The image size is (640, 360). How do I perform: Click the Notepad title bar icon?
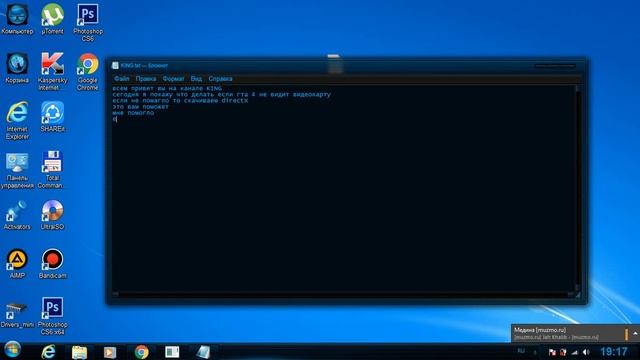tap(115, 65)
